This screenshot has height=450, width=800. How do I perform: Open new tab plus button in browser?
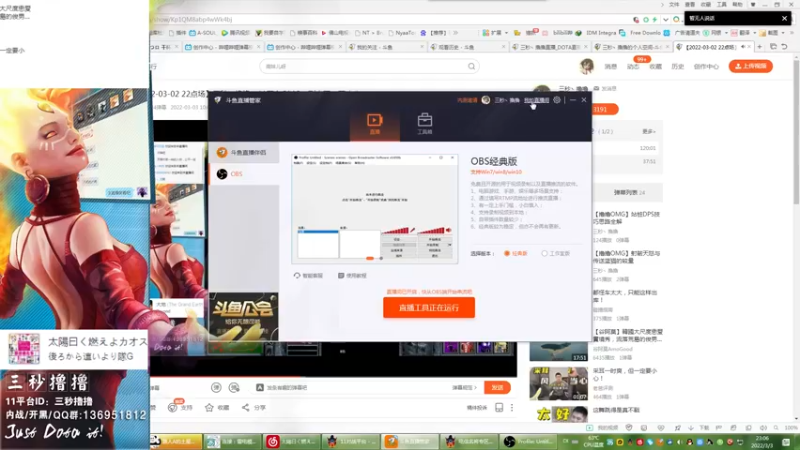point(760,47)
